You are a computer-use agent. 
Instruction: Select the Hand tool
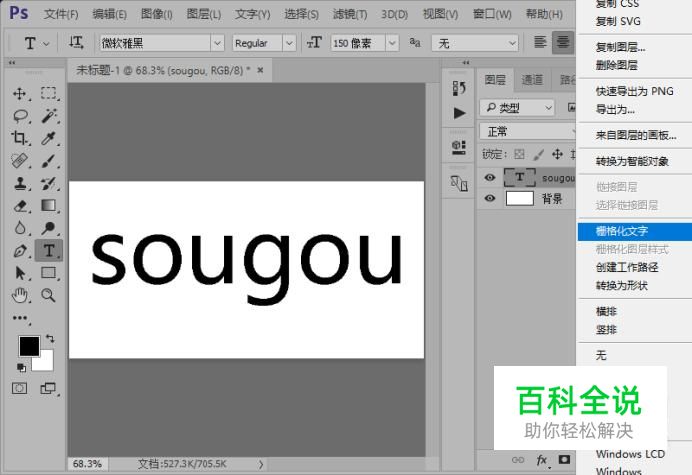tap(19, 295)
